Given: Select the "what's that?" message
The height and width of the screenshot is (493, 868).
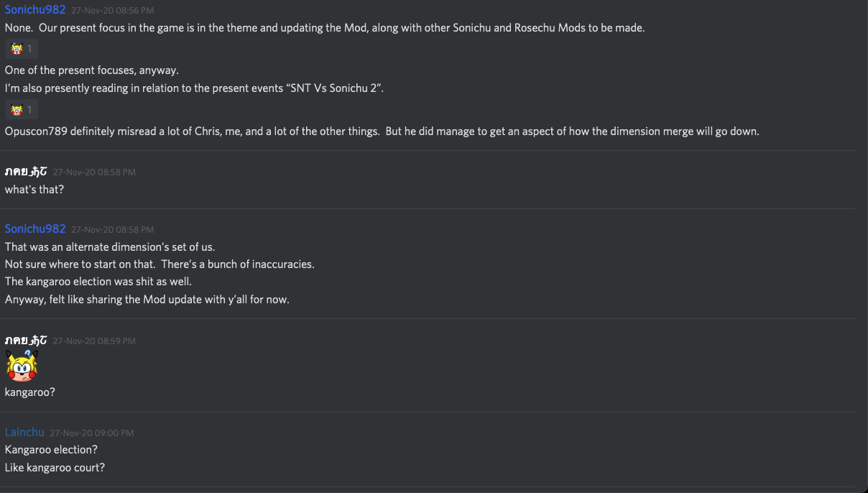Looking at the screenshot, I should pos(34,190).
